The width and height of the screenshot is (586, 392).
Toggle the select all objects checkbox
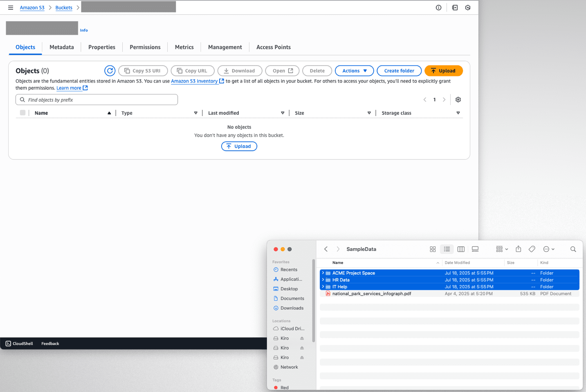coord(23,113)
